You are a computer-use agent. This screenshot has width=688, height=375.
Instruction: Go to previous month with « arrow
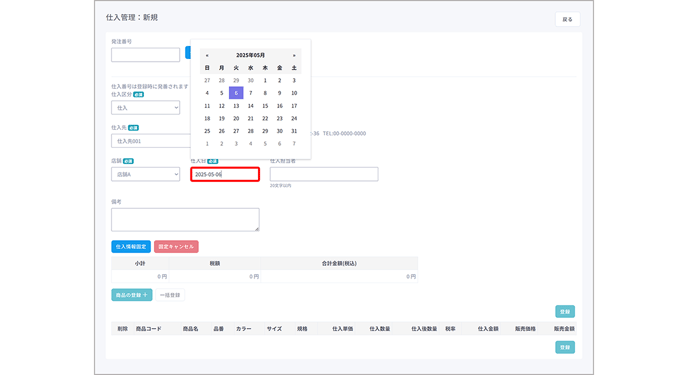207,55
